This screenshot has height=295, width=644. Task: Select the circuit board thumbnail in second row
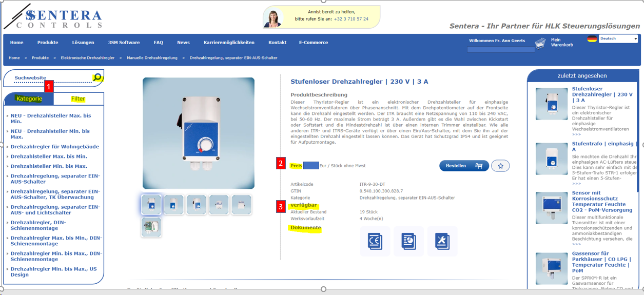(x=151, y=227)
